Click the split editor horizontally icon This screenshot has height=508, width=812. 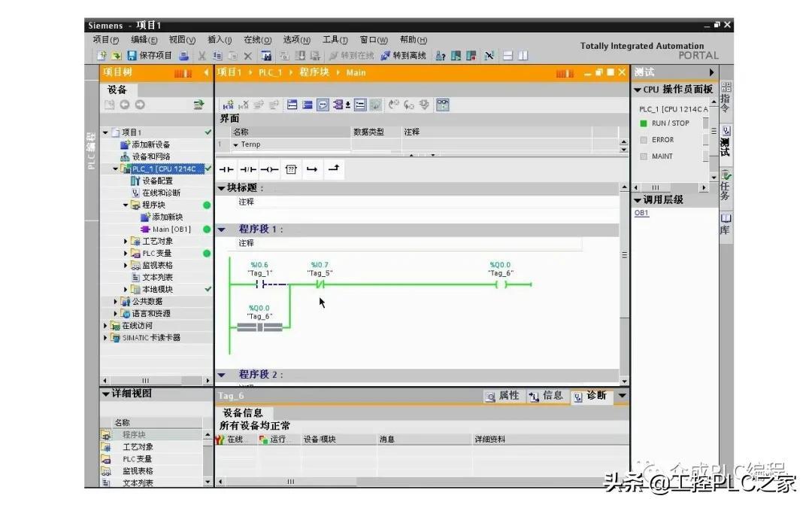[x=508, y=56]
